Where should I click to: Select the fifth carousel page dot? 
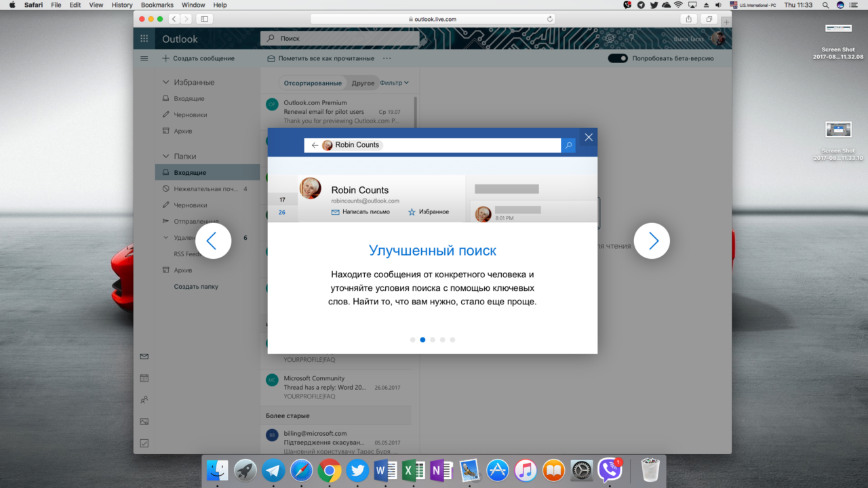coord(452,340)
